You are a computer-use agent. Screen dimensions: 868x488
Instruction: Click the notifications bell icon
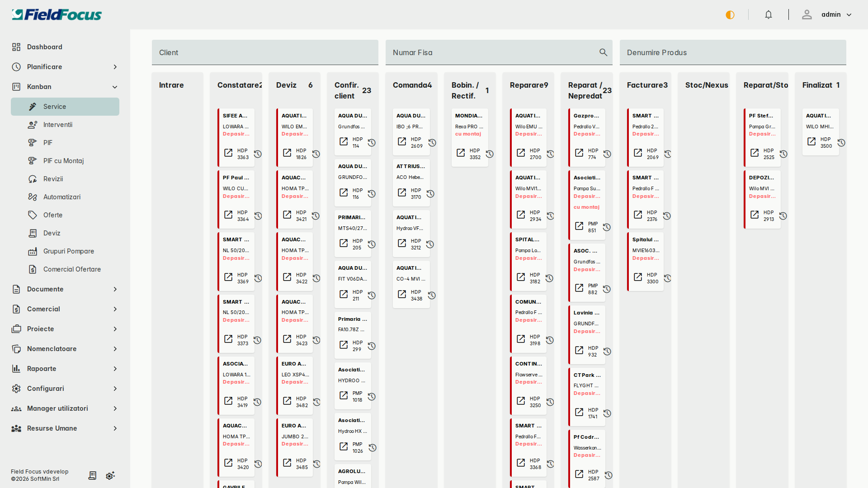click(768, 14)
